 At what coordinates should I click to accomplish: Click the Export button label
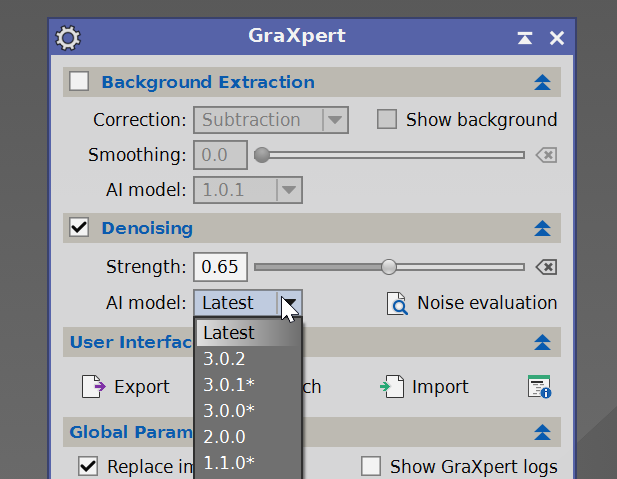pos(142,387)
